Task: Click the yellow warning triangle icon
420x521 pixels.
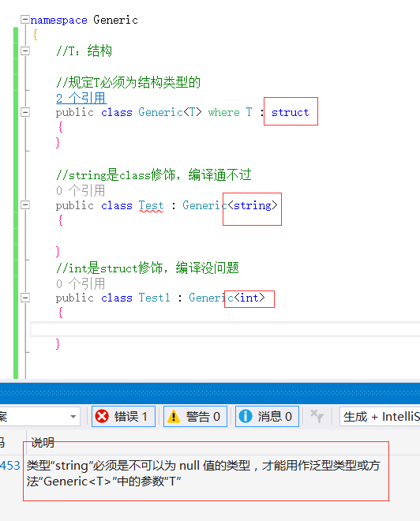Action: coord(174,416)
